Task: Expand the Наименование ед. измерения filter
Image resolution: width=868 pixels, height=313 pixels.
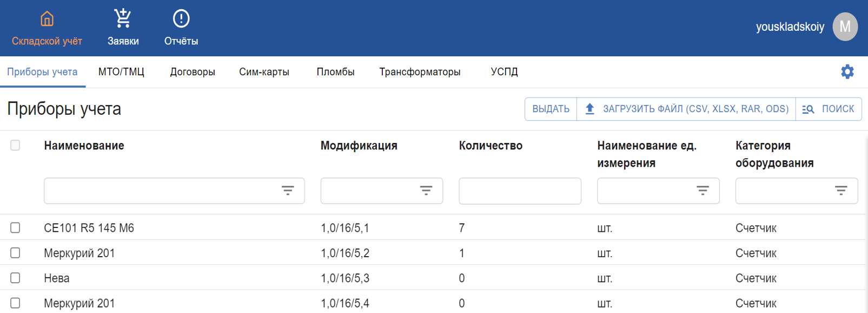Action: [x=703, y=191]
